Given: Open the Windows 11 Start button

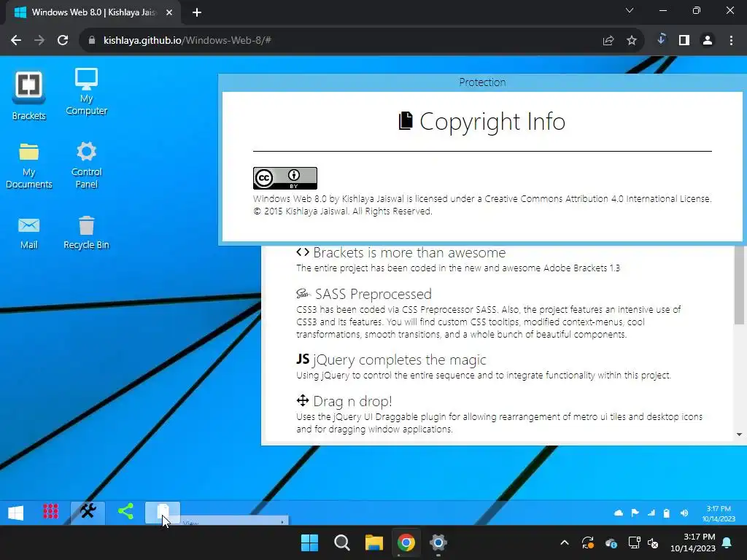Looking at the screenshot, I should tap(309, 542).
